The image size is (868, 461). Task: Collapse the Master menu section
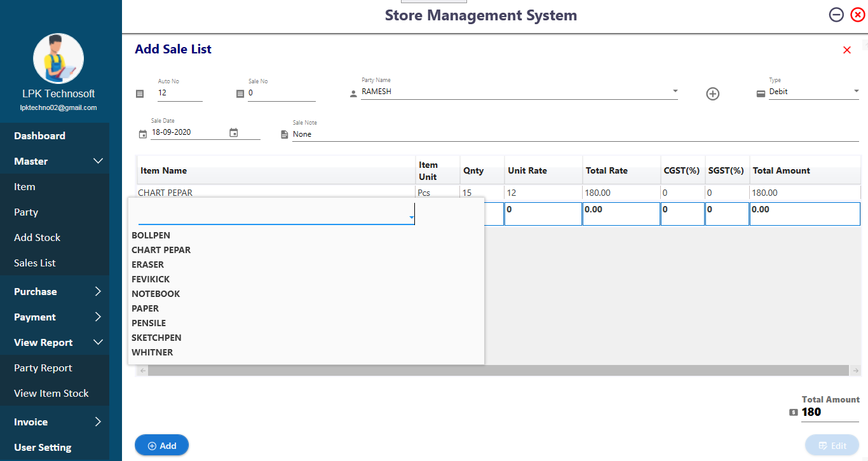pyautogui.click(x=98, y=162)
